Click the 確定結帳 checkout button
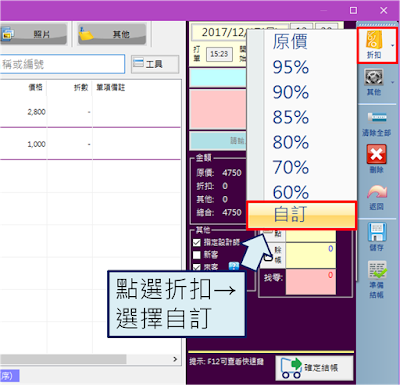This screenshot has height=385, width=400. click(314, 368)
